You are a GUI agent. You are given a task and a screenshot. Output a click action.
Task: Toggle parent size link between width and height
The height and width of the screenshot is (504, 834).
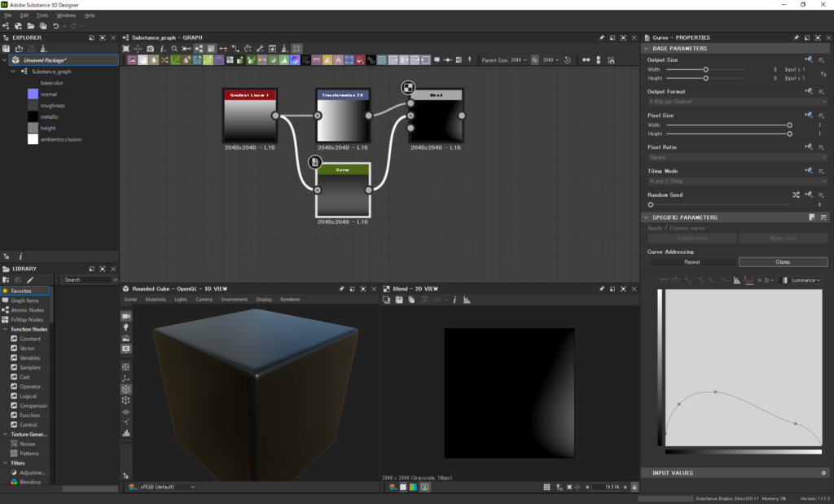(x=534, y=60)
